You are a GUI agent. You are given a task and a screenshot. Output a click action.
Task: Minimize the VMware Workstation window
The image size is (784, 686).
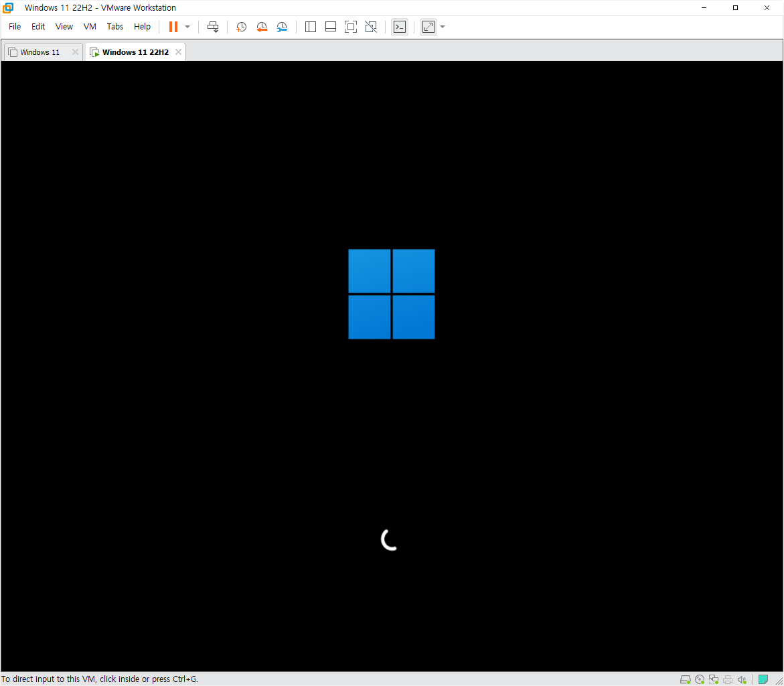(x=704, y=7)
